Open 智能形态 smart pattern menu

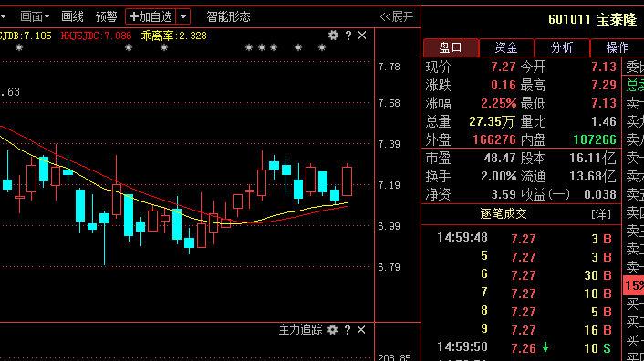point(228,16)
